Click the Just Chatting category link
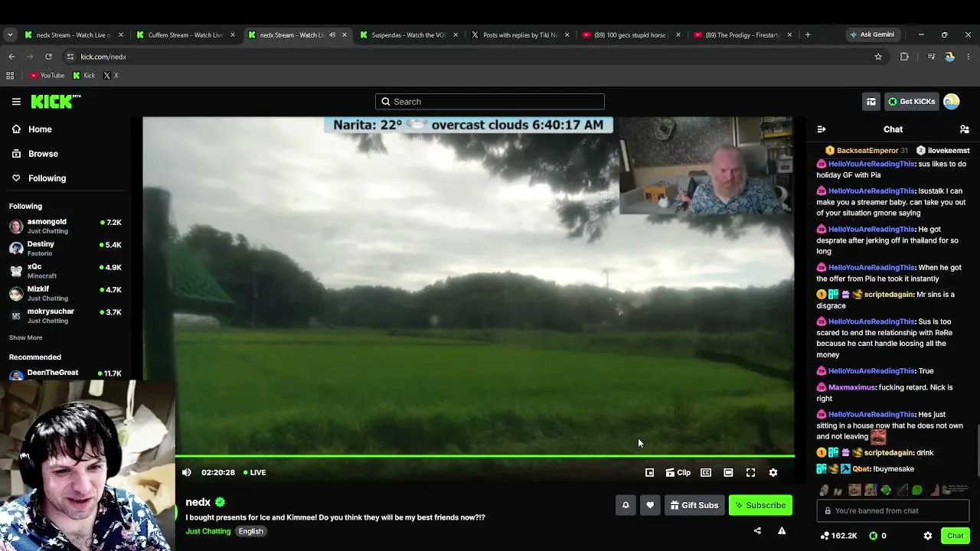980x551 pixels. pyautogui.click(x=207, y=531)
